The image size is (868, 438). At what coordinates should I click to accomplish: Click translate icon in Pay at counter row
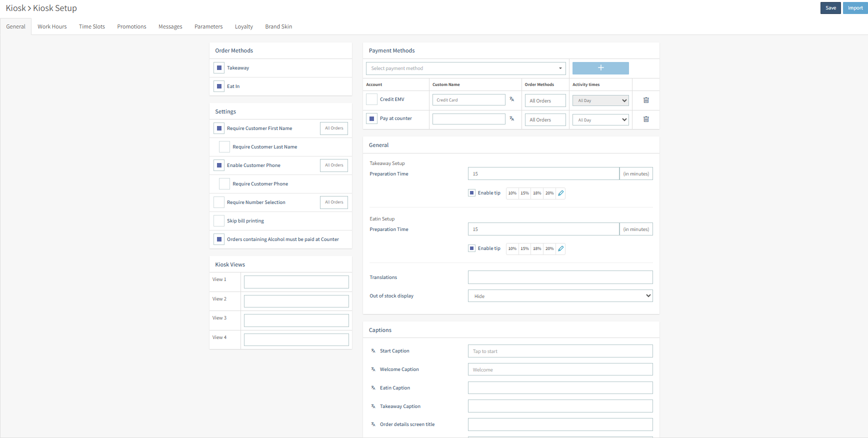tap(511, 119)
